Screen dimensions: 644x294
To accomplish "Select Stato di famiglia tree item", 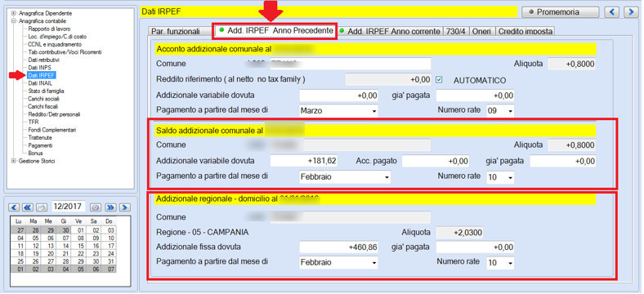I will click(46, 91).
